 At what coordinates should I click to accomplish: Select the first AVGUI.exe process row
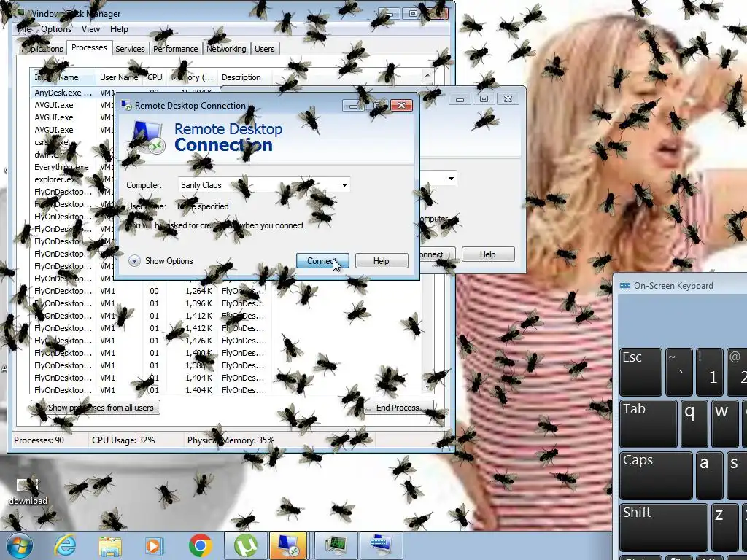click(x=71, y=105)
